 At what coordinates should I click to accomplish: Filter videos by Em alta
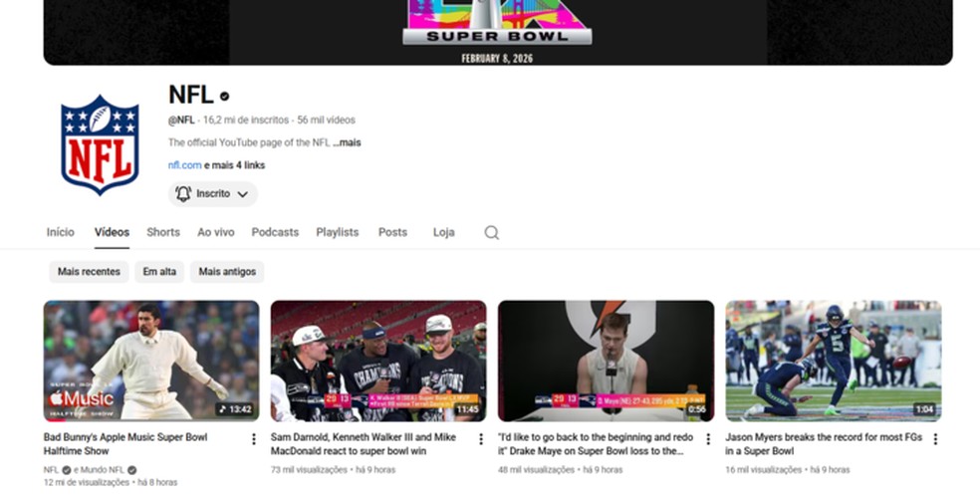click(x=159, y=272)
